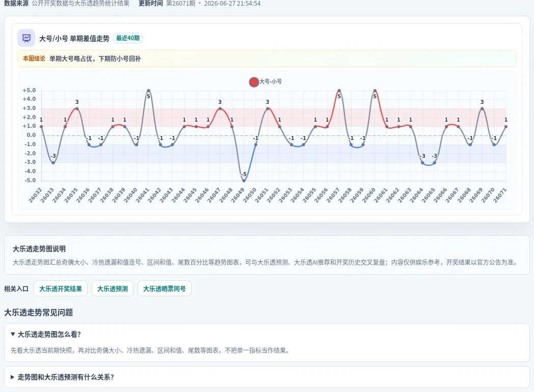Click the y-axis label -5.0
The height and width of the screenshot is (392, 534).
pyautogui.click(x=30, y=180)
